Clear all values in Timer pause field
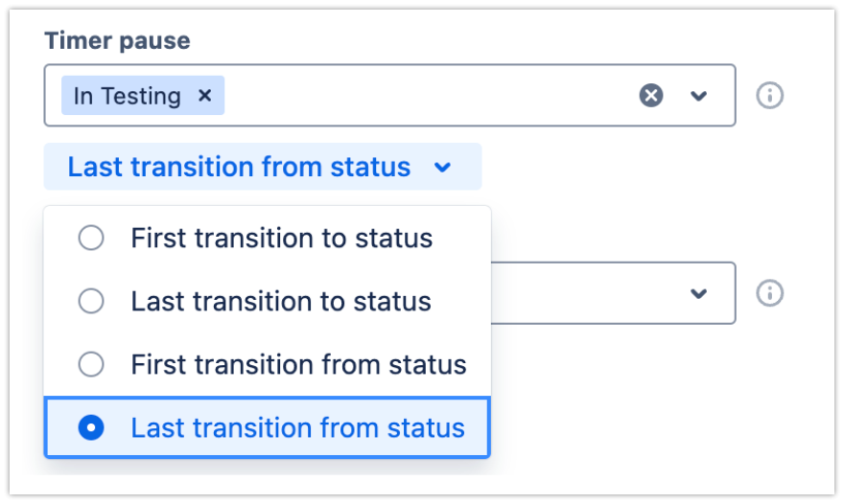 click(x=651, y=96)
